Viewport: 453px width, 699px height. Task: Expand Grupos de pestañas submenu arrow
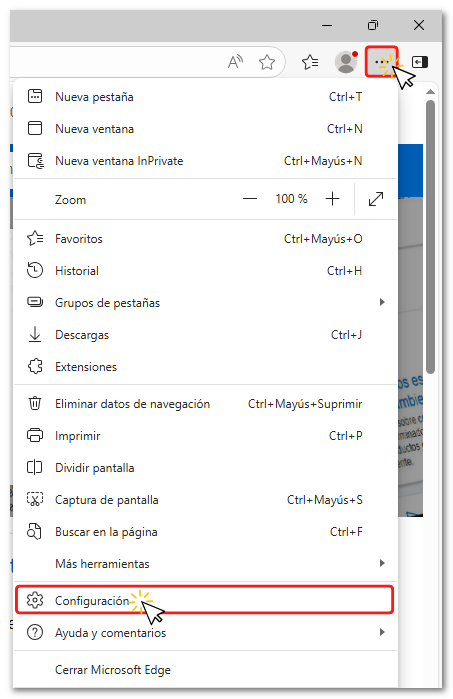[382, 302]
